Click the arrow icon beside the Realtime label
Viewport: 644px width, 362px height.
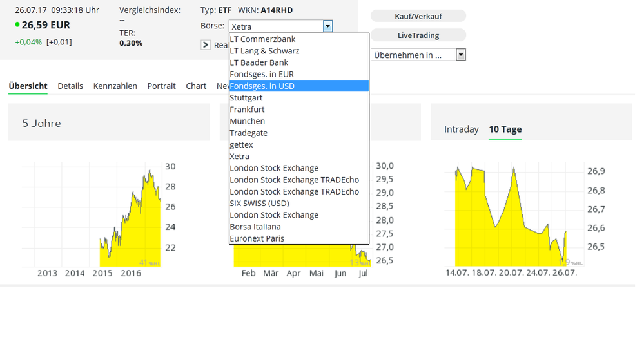(x=206, y=45)
